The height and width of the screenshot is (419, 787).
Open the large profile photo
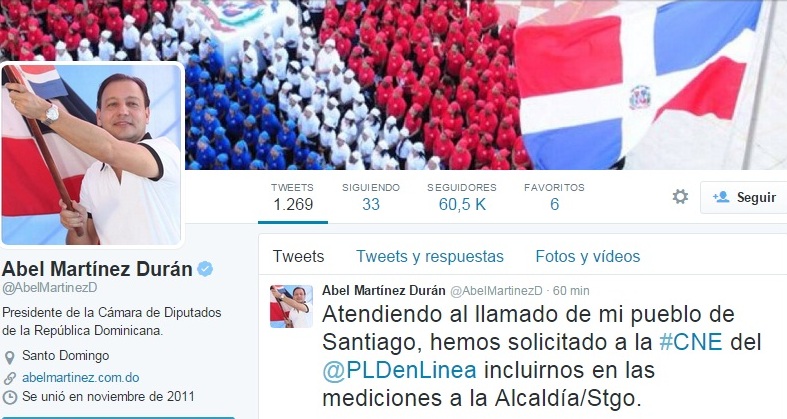(91, 155)
